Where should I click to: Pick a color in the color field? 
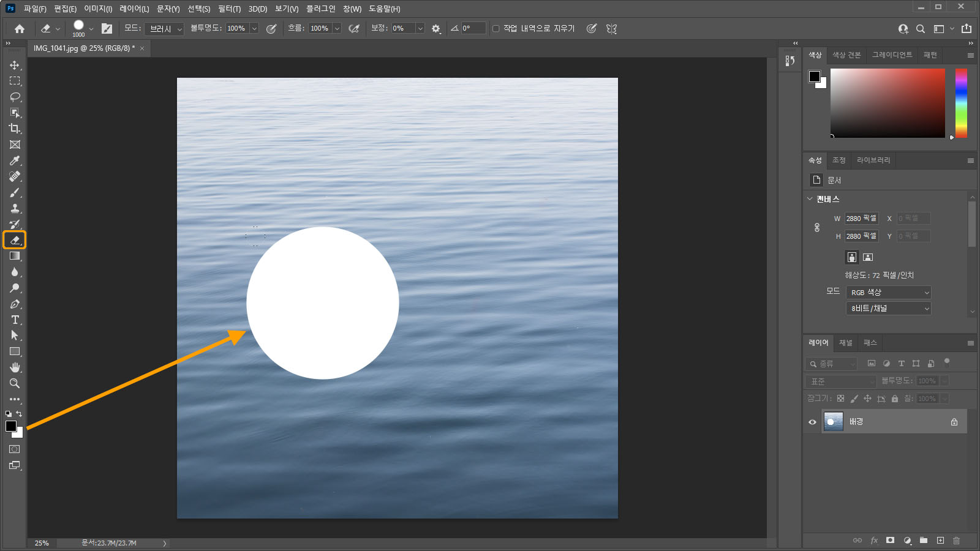pyautogui.click(x=888, y=103)
